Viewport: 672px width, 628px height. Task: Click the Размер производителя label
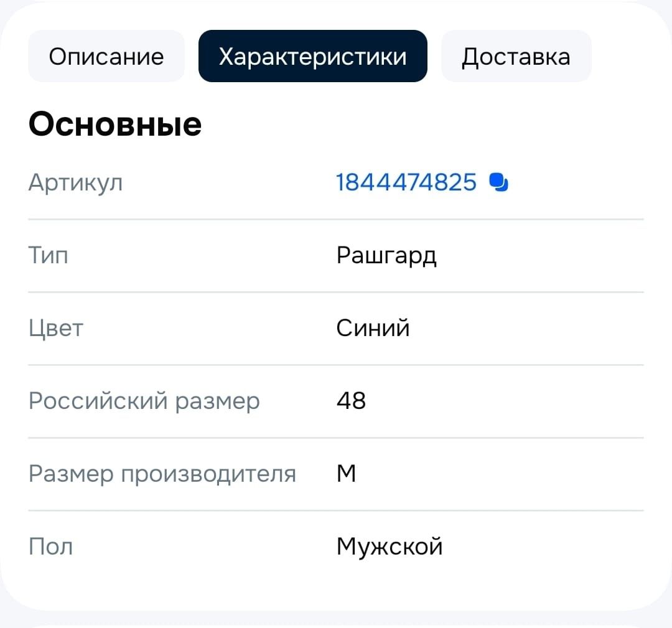162,474
